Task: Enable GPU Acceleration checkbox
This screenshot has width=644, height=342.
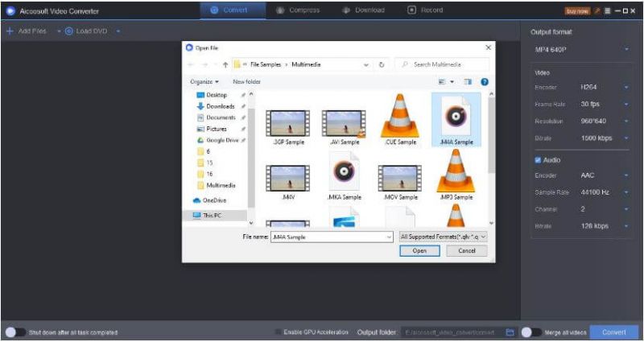Action: (x=278, y=332)
